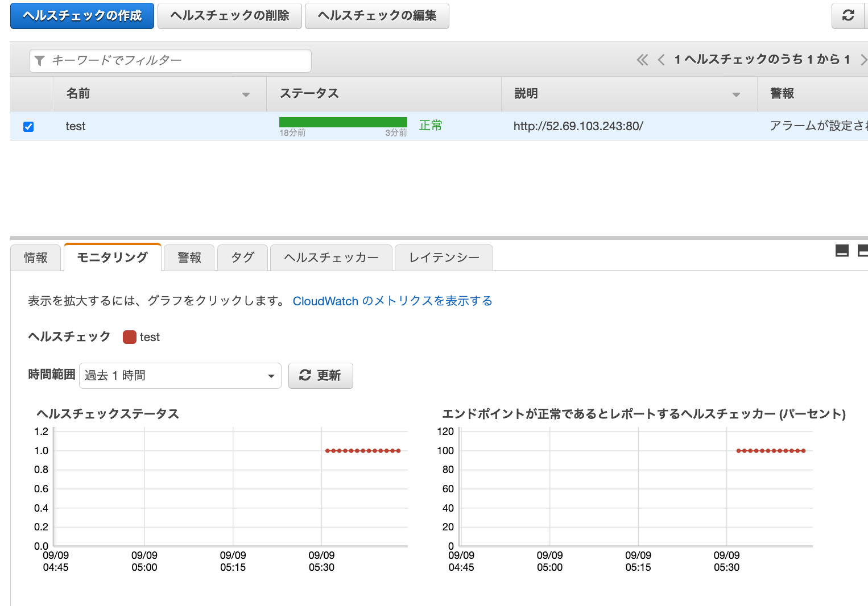Jump to first page with double-arrow icon

click(x=642, y=59)
